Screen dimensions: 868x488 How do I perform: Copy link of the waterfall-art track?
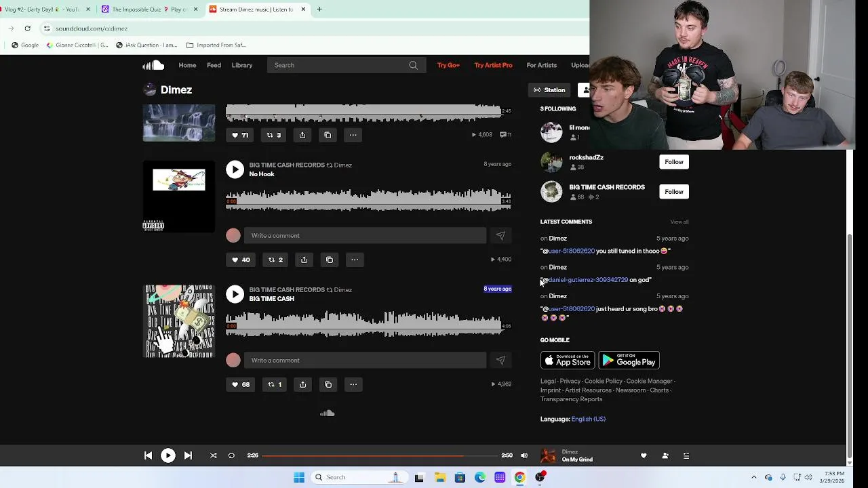[328, 135]
